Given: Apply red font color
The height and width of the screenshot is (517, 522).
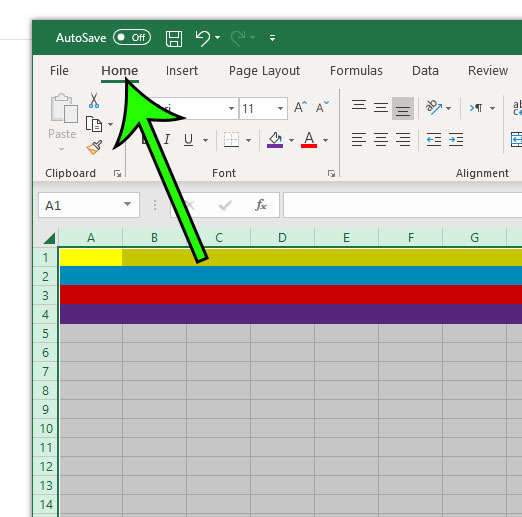Looking at the screenshot, I should [x=309, y=140].
